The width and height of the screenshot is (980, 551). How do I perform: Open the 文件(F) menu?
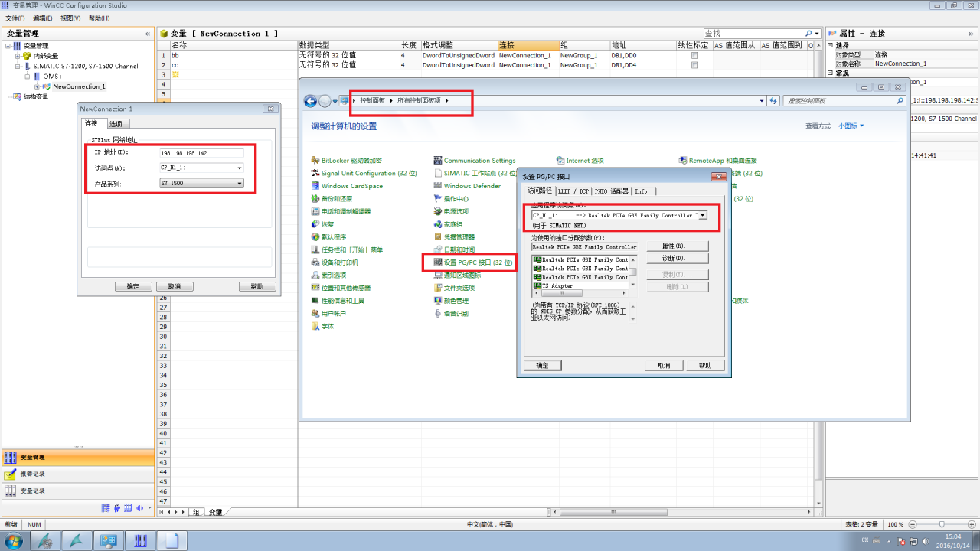coord(15,18)
